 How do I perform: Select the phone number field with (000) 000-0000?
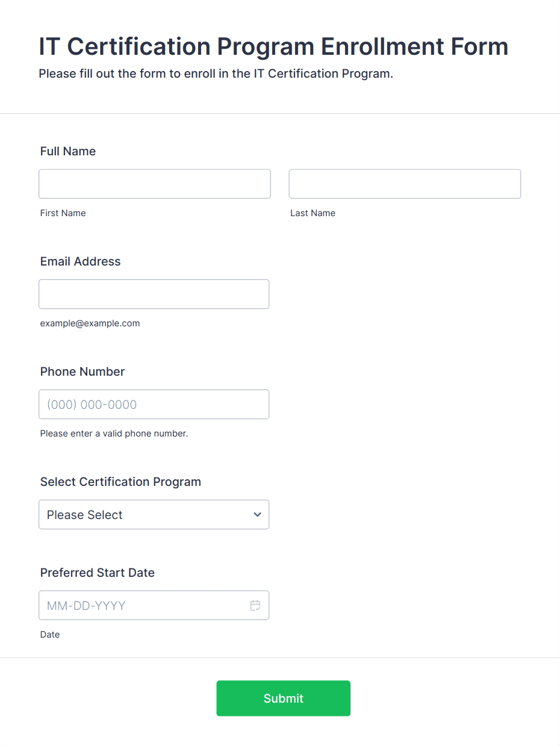[x=154, y=404]
